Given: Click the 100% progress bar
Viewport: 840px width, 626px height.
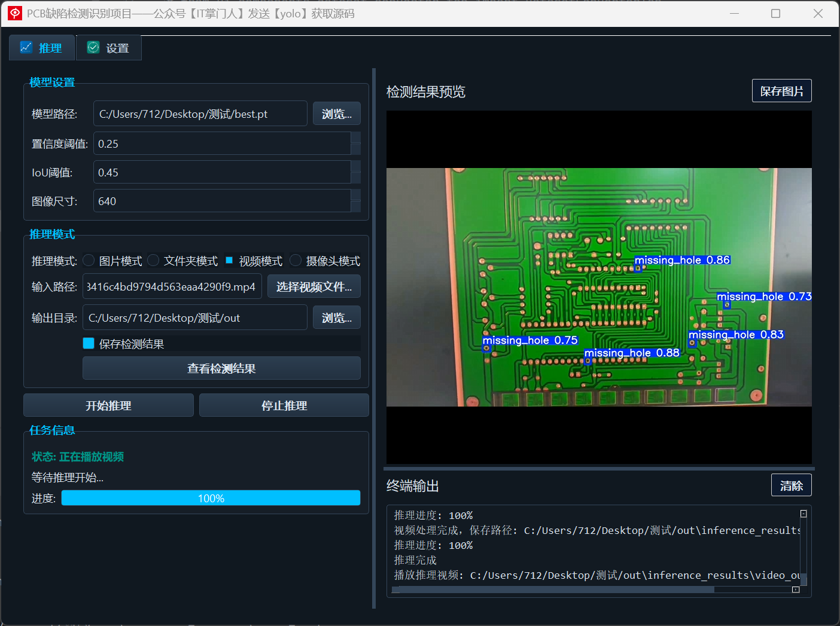Looking at the screenshot, I should pos(211,497).
